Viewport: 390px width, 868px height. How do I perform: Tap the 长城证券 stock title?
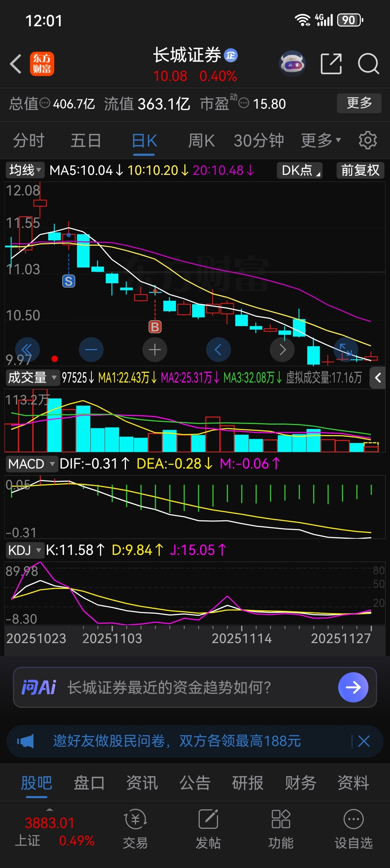tap(187, 55)
